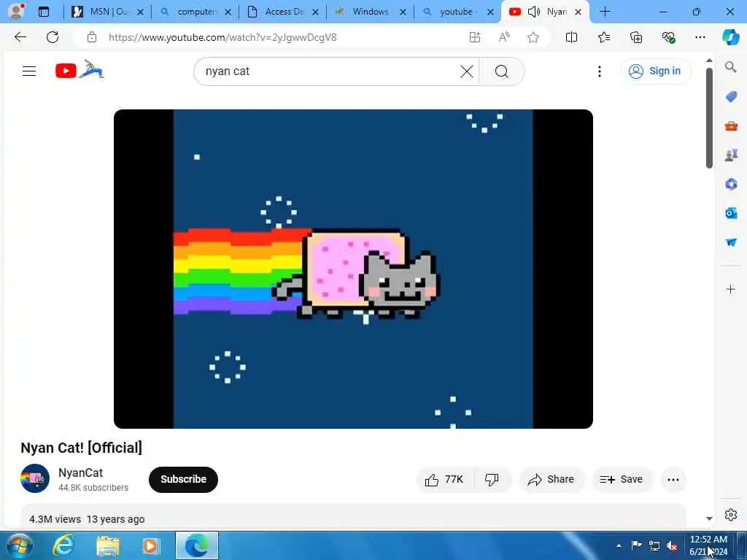The width and height of the screenshot is (747, 560).
Task: Click the address bar URL
Action: tap(222, 37)
